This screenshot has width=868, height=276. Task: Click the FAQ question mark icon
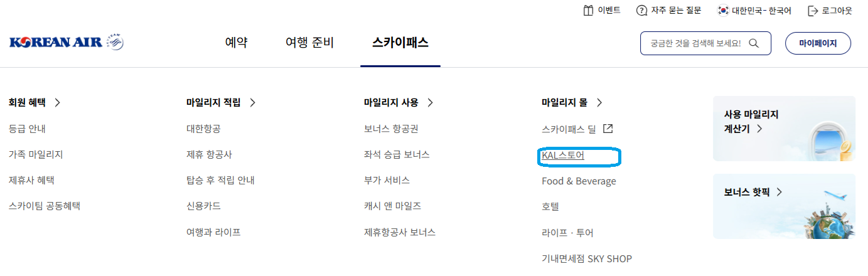tap(641, 11)
